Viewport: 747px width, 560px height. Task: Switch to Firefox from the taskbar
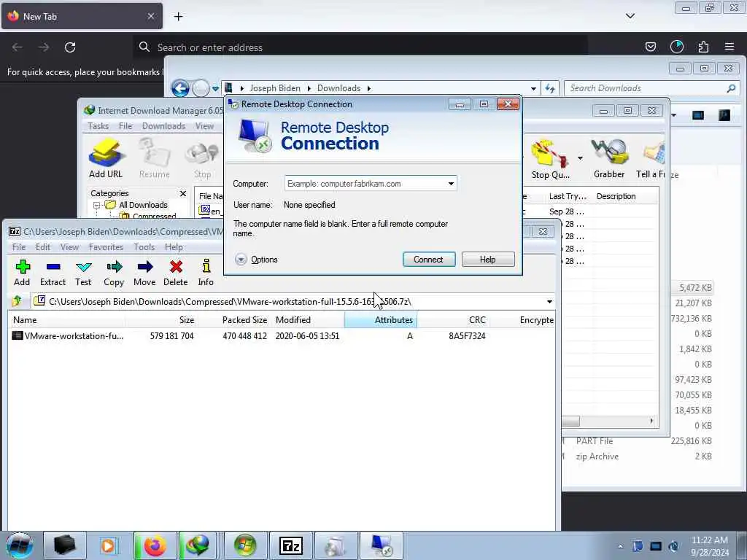[155, 545]
